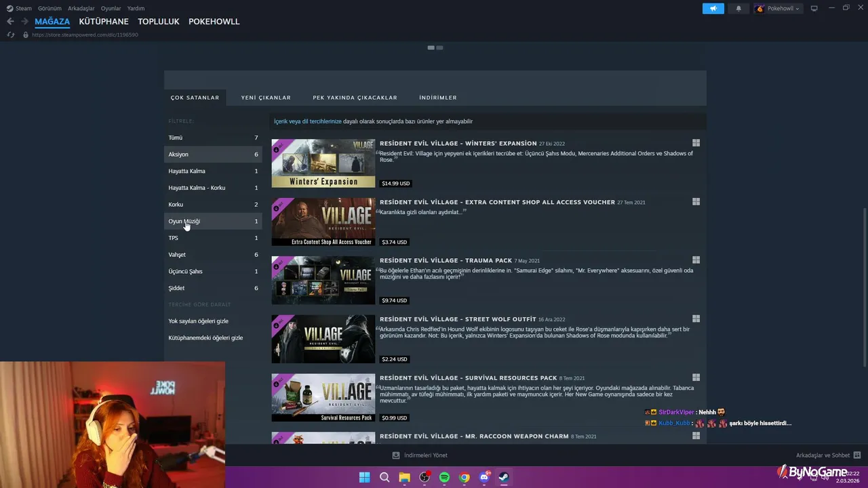The width and height of the screenshot is (868, 488).
Task: Reload the store page
Action: 10,35
